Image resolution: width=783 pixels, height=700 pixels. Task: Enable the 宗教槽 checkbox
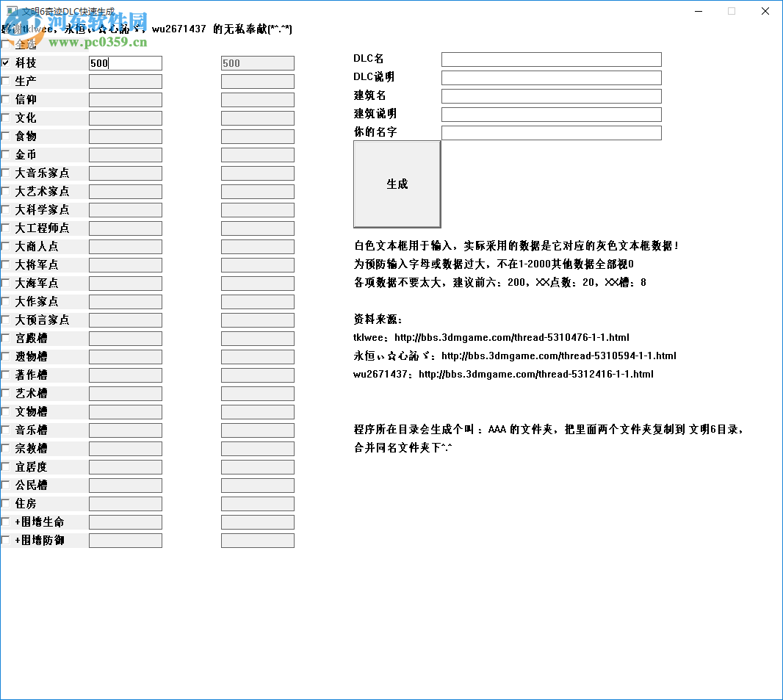coord(7,448)
